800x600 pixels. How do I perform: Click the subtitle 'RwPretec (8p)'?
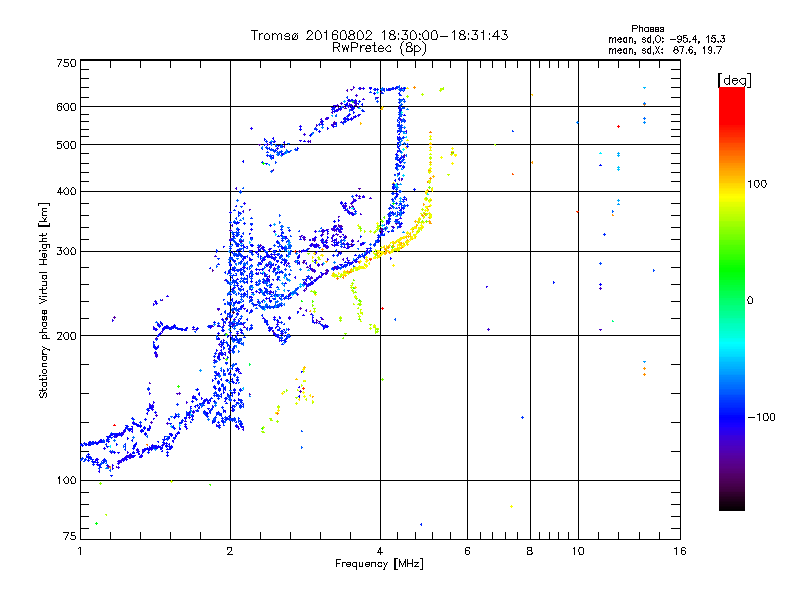point(379,48)
